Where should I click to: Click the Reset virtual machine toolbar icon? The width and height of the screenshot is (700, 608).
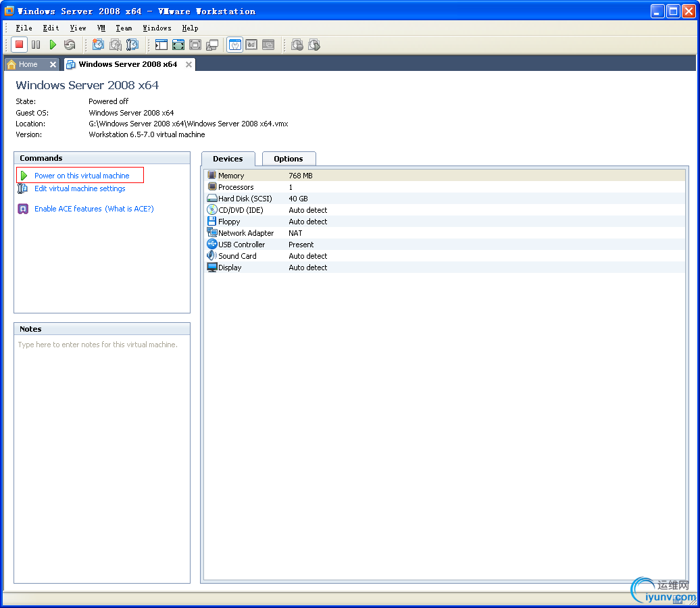(x=70, y=45)
